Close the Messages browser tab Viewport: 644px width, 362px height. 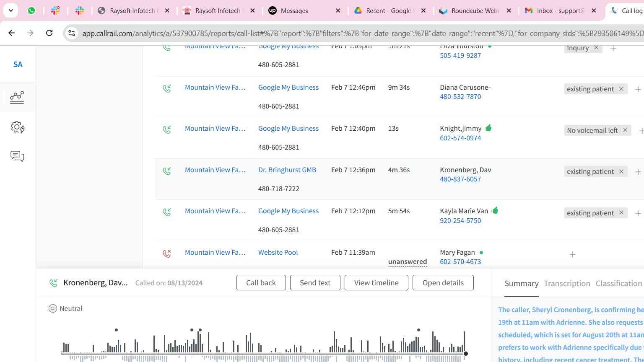338,10
